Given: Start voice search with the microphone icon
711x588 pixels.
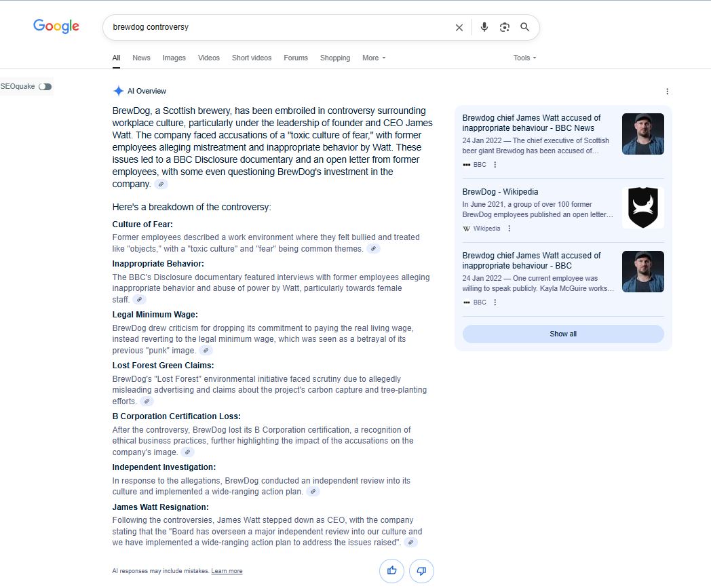Looking at the screenshot, I should (484, 27).
